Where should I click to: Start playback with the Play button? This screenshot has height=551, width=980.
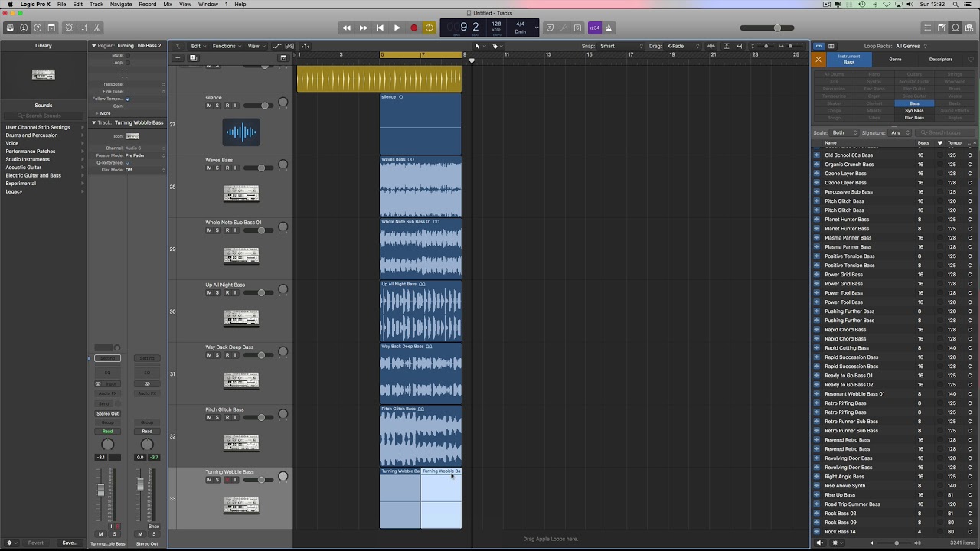397,28
